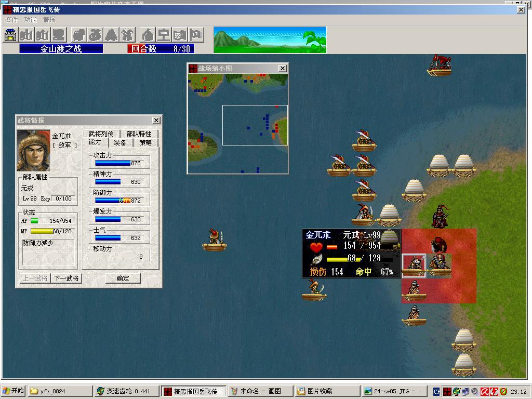This screenshot has height=399, width=532.
Task: Click the castle gate toolbar icon
Action: (x=11, y=35)
